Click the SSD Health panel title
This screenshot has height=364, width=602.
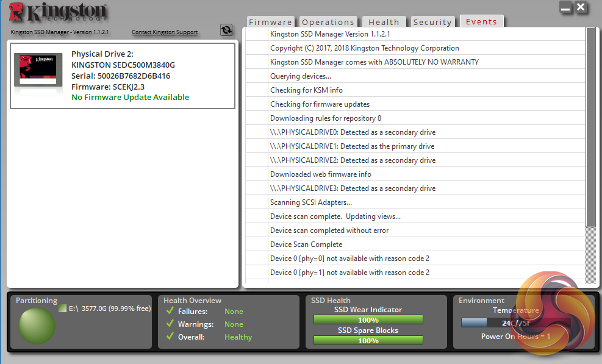[331, 300]
